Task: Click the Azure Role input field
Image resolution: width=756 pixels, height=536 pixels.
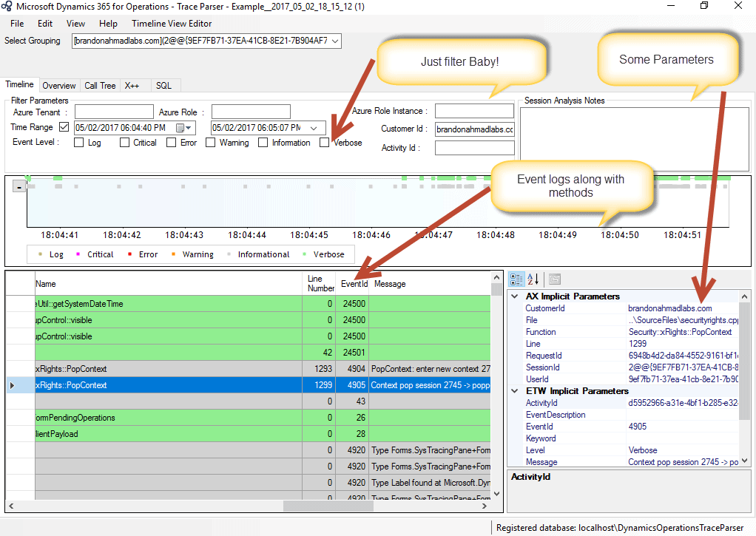Action: (251, 112)
